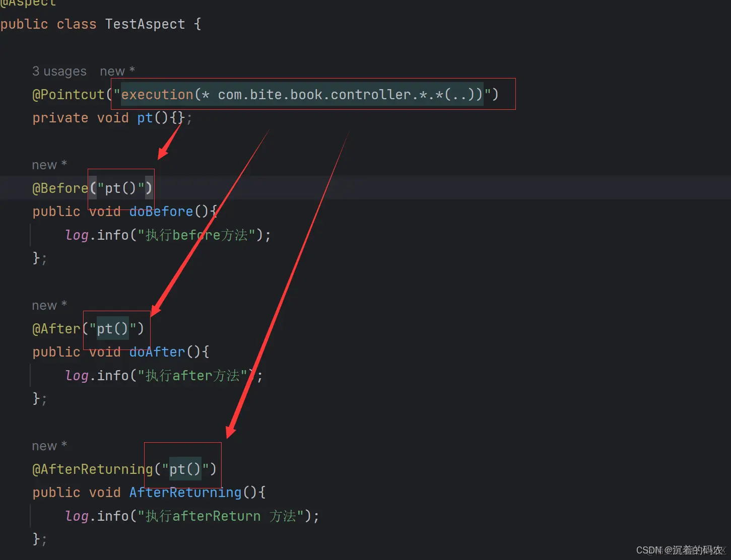Screen dimensions: 731x560
Task: Click the doBefore method name
Action: coord(161,212)
